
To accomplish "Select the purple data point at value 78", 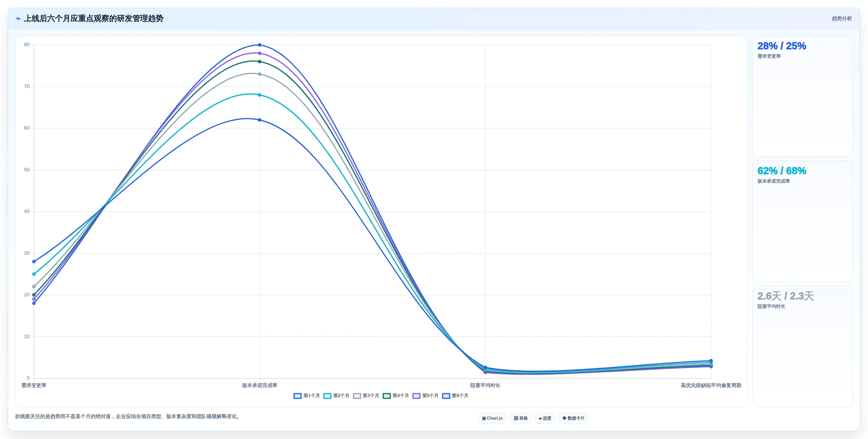I will (260, 53).
